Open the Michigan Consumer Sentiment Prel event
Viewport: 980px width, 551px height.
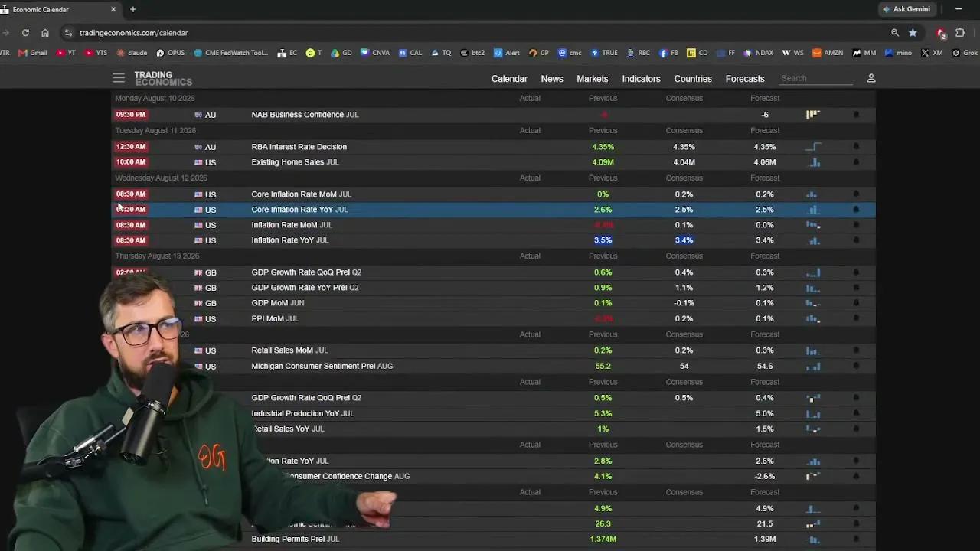point(322,366)
